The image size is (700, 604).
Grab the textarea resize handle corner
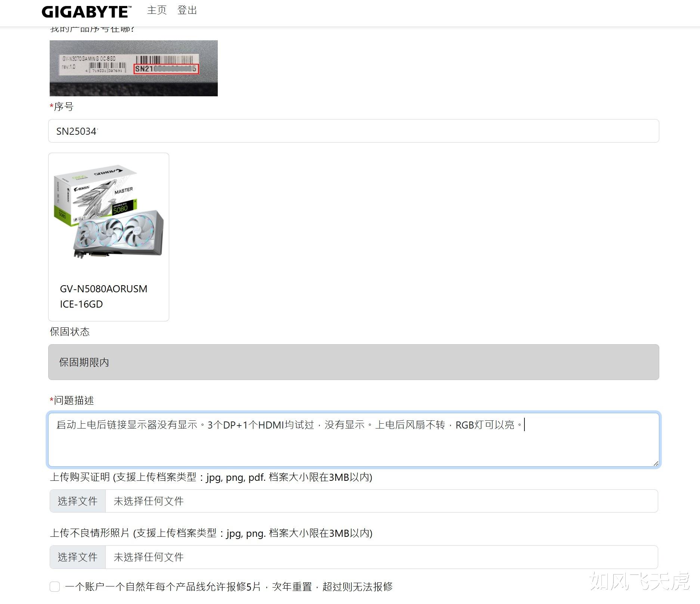(x=656, y=463)
